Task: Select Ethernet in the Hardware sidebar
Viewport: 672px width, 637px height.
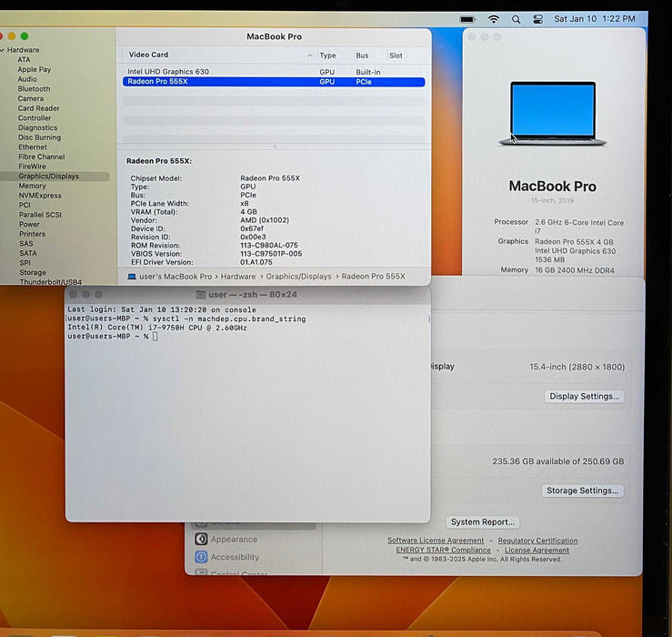Action: tap(33, 147)
